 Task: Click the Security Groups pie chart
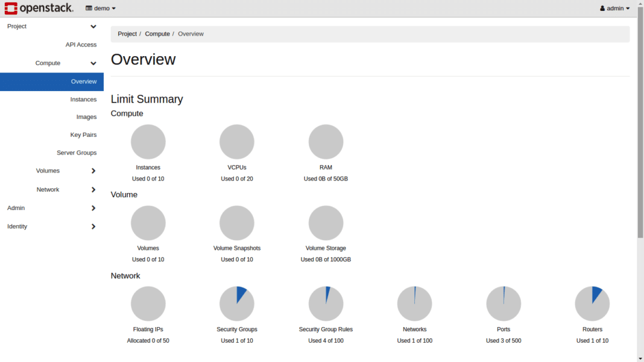coord(237,303)
